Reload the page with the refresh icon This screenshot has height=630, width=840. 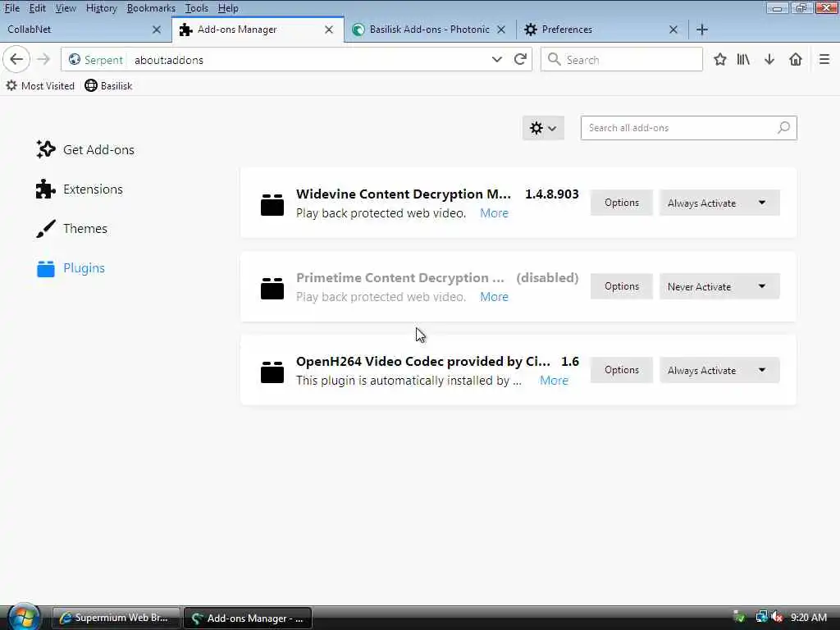point(519,59)
